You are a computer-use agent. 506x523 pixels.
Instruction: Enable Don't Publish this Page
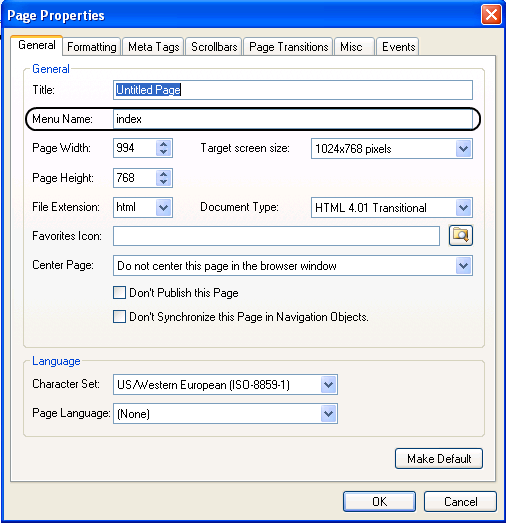pyautogui.click(x=119, y=293)
